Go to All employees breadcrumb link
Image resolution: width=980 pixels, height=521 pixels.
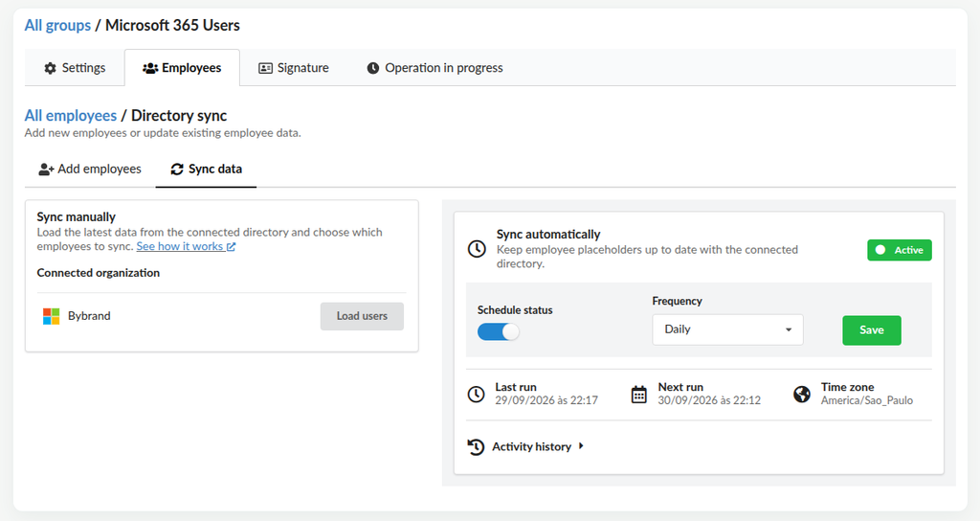tap(71, 116)
